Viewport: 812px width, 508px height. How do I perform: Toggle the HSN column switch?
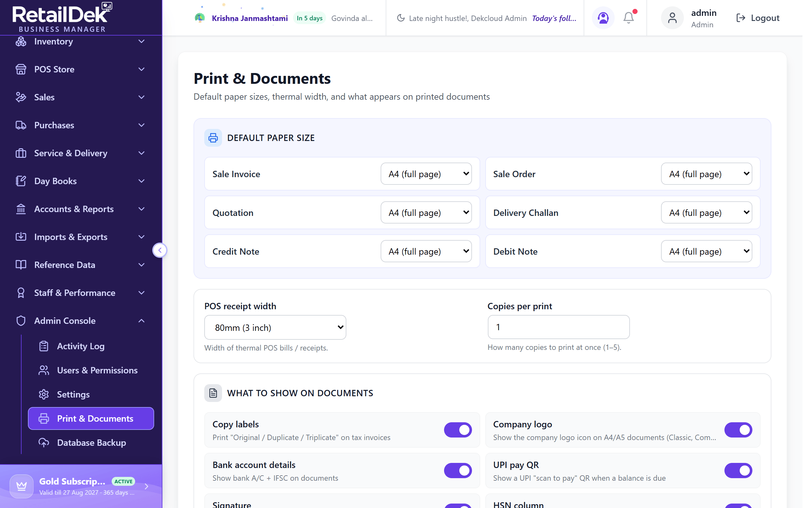click(738, 506)
